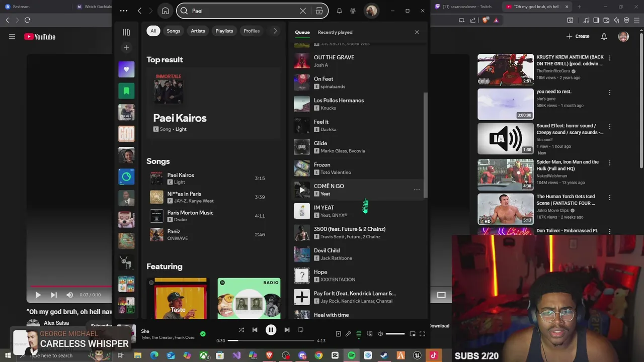
Task: Enter Spotify fullscreen mode
Action: coord(423,334)
